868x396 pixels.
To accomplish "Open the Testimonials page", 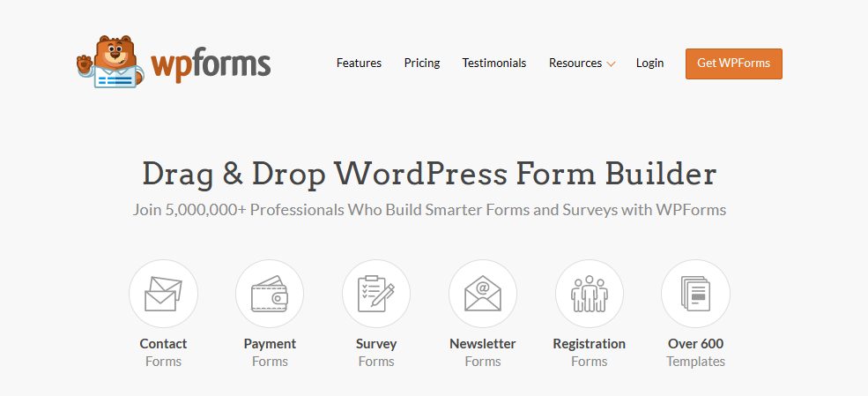I will [x=494, y=64].
